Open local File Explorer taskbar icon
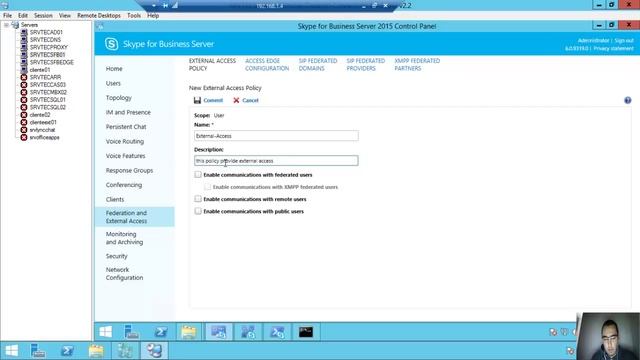Screen dimensions: 640x360 click(x=96, y=351)
